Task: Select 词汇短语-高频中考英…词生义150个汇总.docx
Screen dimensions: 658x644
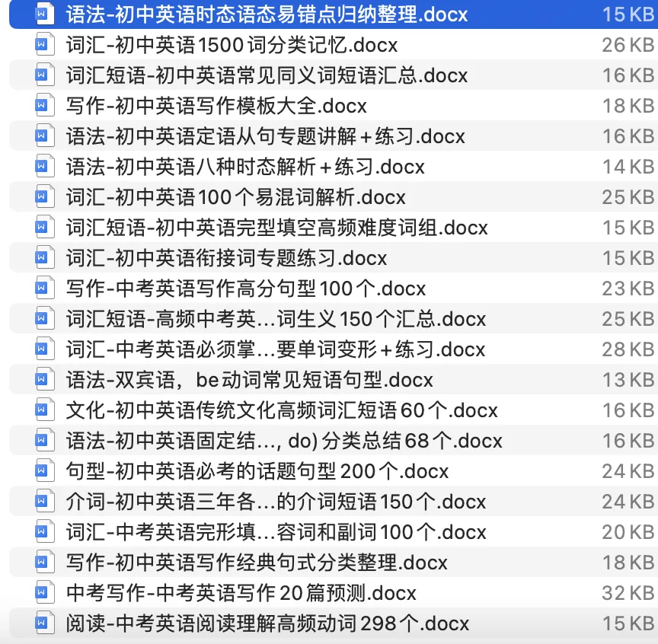Action: pyautogui.click(x=276, y=319)
